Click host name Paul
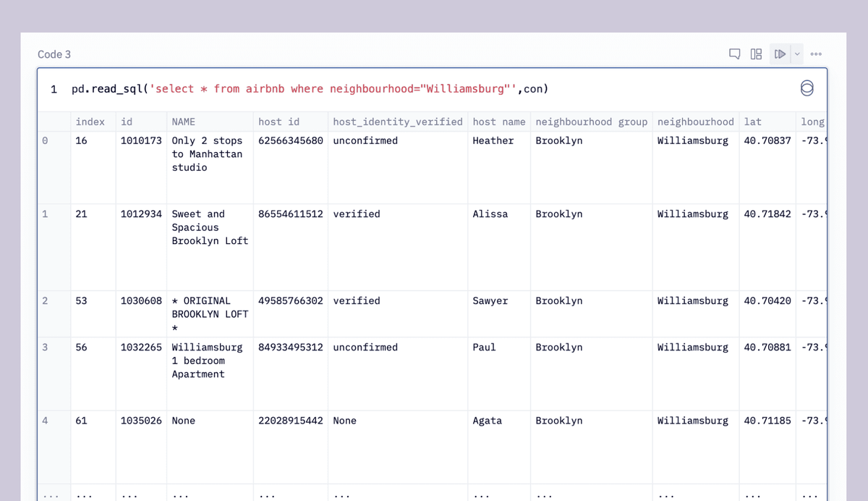This screenshot has width=868, height=501. tap(484, 347)
